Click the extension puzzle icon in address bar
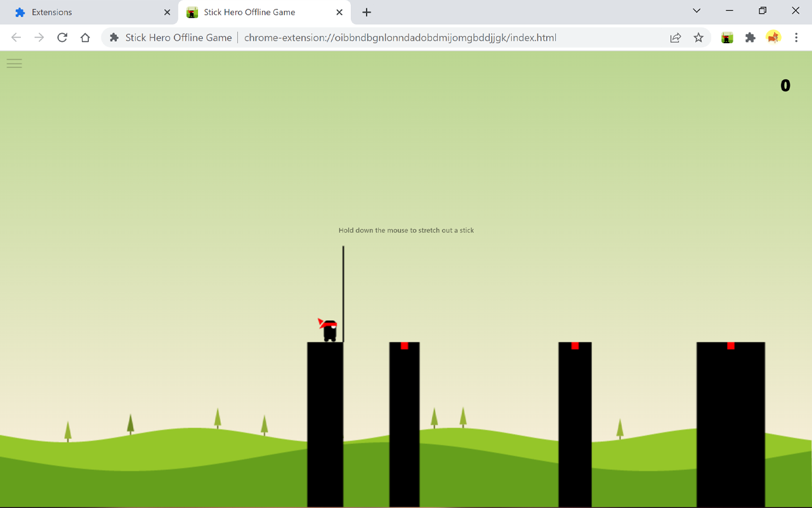Screen dimensions: 812x508 tap(114, 37)
